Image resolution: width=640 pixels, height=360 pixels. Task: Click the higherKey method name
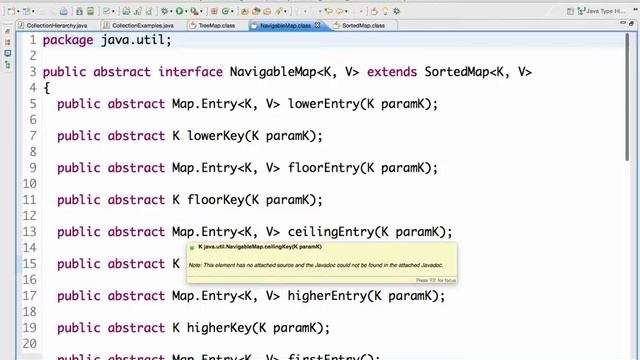[220, 328]
